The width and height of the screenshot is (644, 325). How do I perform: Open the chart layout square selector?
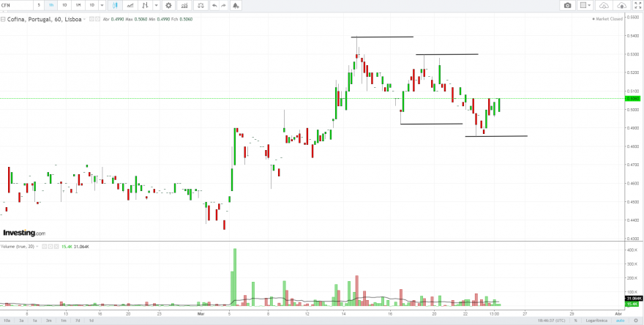click(x=585, y=5)
